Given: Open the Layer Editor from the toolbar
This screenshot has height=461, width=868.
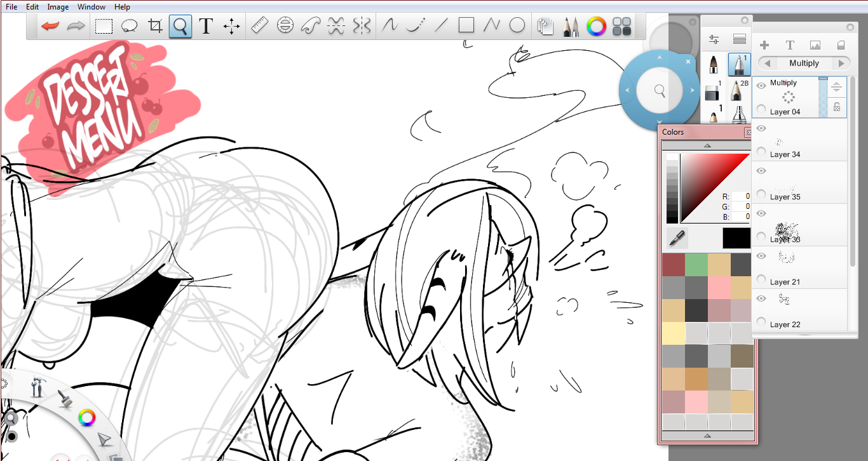Looking at the screenshot, I should tap(545, 26).
